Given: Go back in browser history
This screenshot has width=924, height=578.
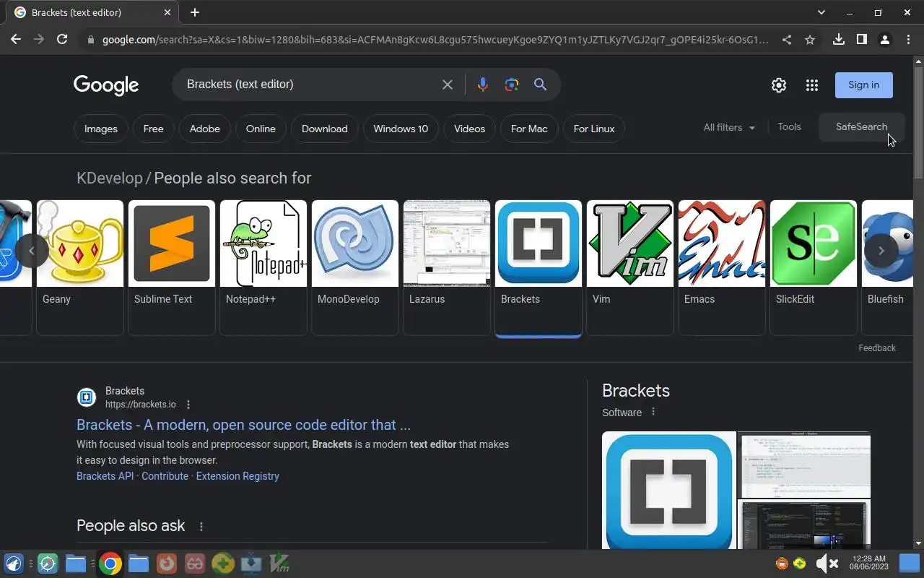Looking at the screenshot, I should coord(16,40).
